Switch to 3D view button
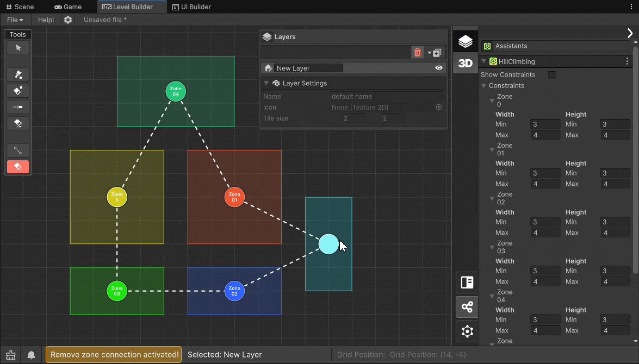 click(466, 63)
